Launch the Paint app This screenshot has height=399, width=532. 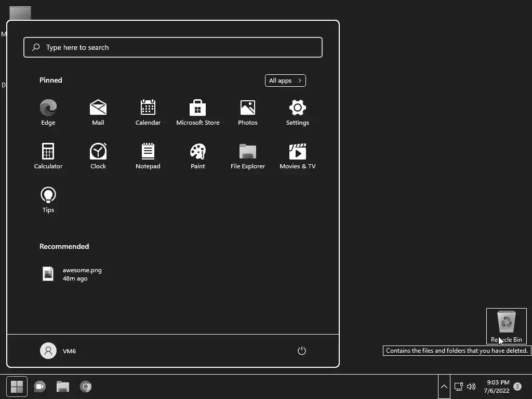click(198, 156)
